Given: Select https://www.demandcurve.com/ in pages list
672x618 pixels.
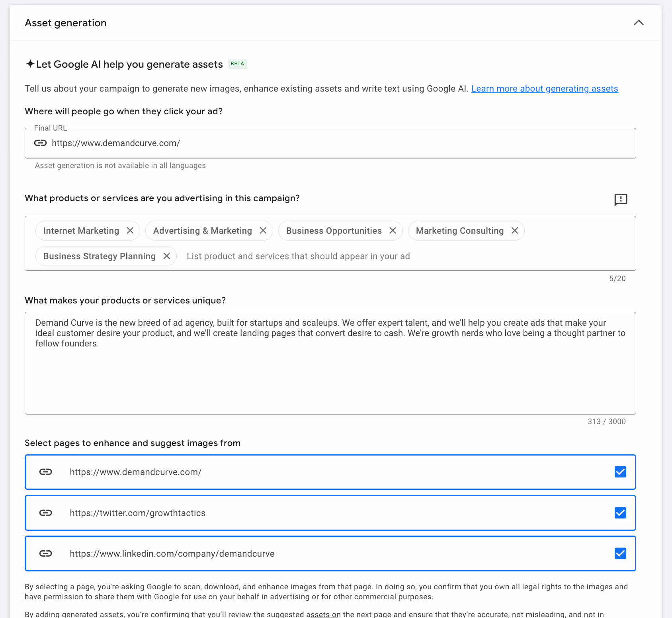Looking at the screenshot, I should [136, 472].
